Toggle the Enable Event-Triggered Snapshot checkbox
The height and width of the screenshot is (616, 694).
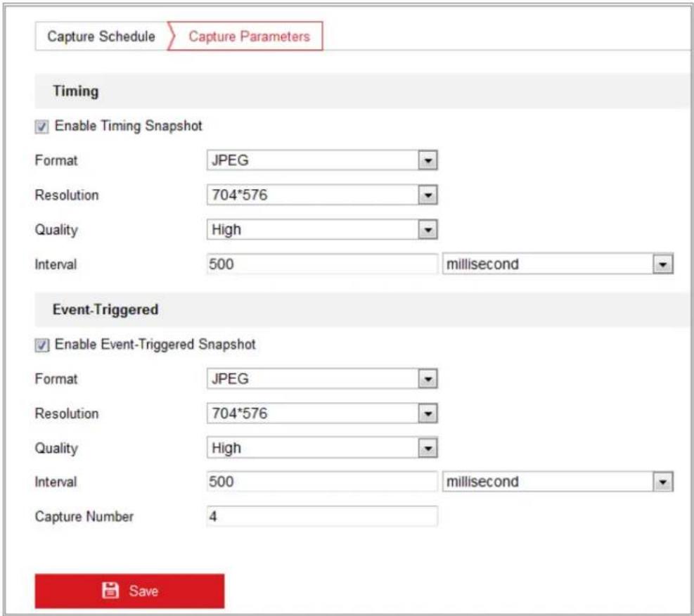tap(41, 345)
